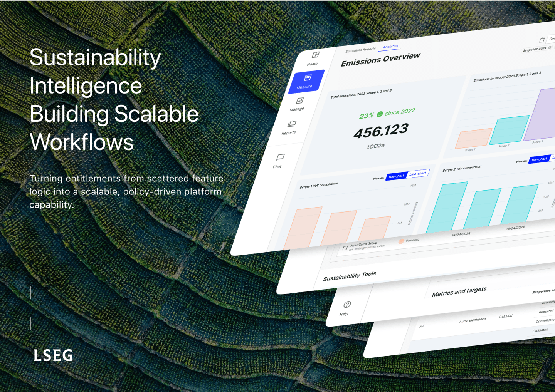Select Bar-chart view for Scope 1 comparison
This screenshot has width=555, height=392.
coord(396,176)
